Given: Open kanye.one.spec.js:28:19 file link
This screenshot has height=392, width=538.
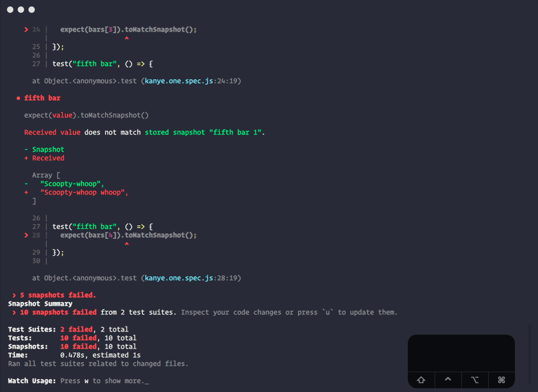Looking at the screenshot, I should coord(190,277).
